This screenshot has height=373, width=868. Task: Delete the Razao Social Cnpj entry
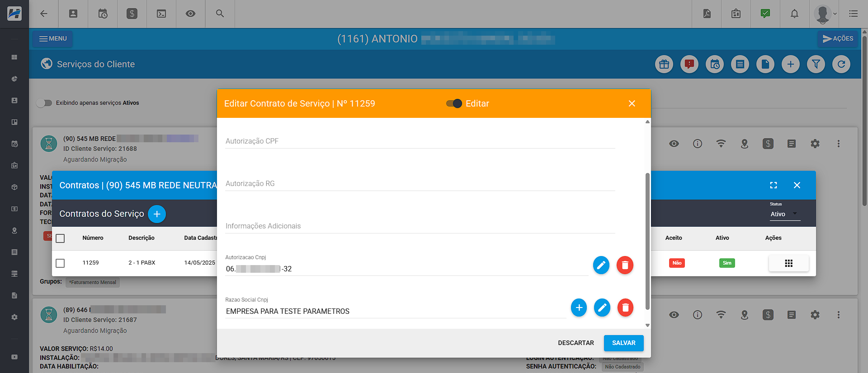point(625,308)
